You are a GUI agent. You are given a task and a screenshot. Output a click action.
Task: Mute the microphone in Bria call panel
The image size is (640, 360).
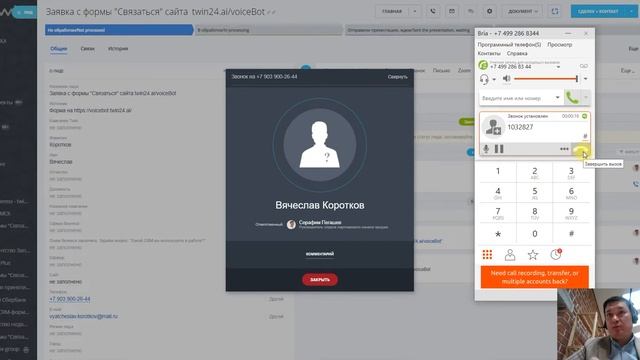click(486, 149)
